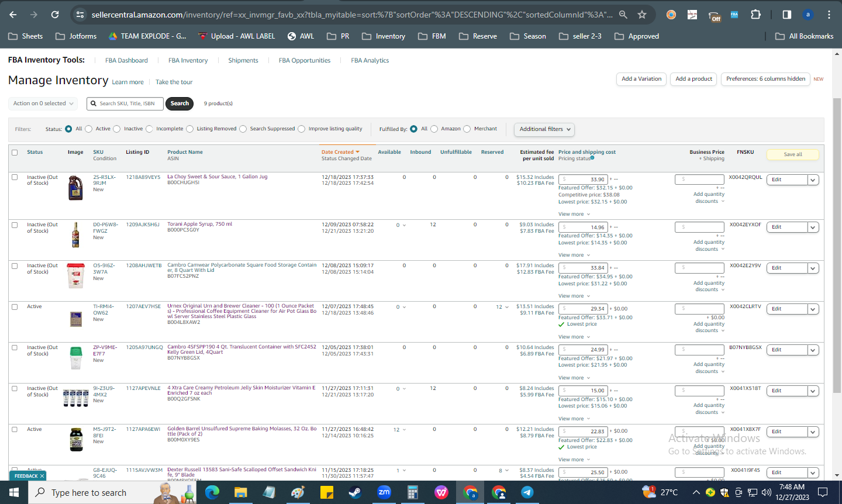View site information icon in address bar
This screenshot has height=504, width=842.
click(81, 15)
